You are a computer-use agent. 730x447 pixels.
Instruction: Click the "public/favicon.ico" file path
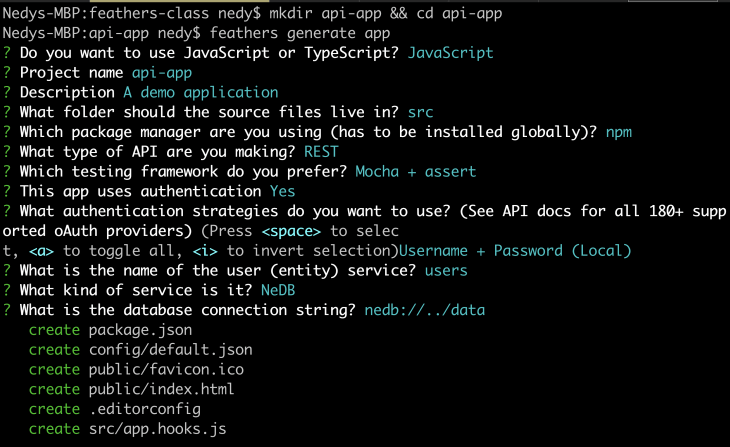click(x=165, y=369)
